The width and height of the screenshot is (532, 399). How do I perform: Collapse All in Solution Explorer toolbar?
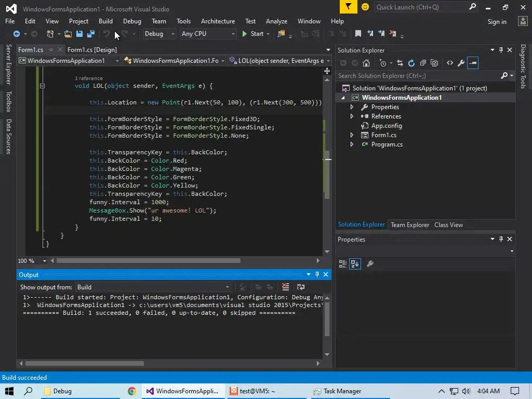coord(423,63)
